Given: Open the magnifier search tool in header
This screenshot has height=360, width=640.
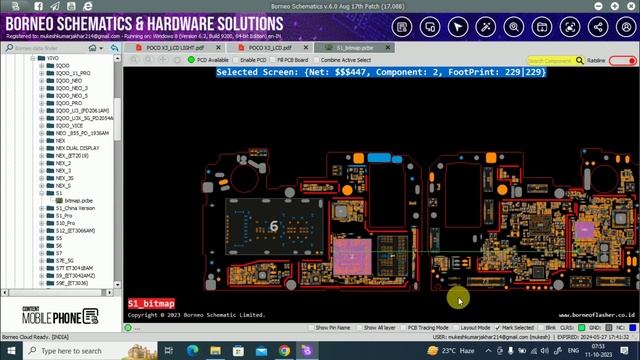Looking at the screenshot, I should [514, 27].
